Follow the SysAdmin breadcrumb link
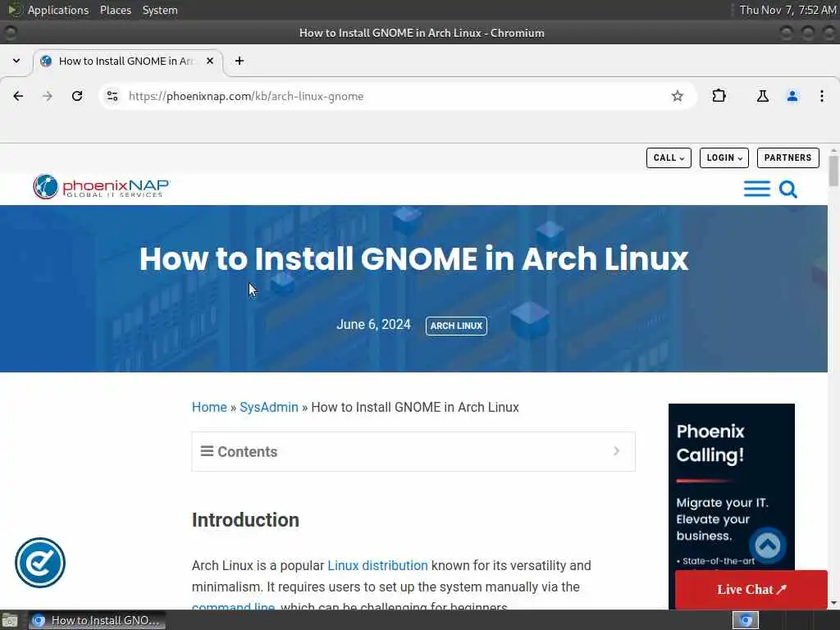 click(269, 407)
